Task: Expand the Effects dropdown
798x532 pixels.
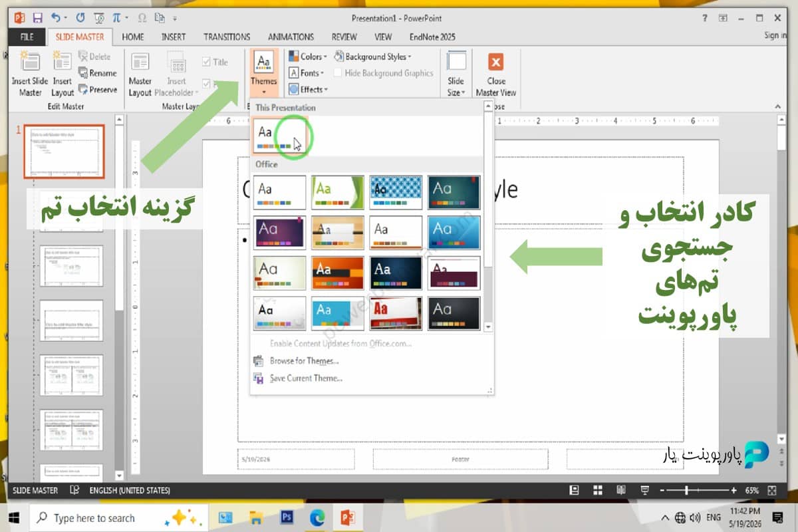Action: click(x=309, y=89)
